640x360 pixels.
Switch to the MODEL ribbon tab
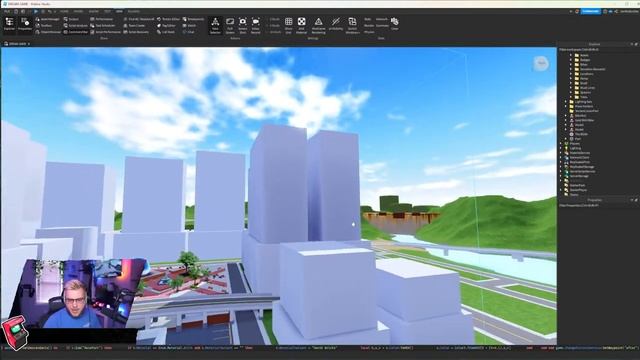click(78, 11)
